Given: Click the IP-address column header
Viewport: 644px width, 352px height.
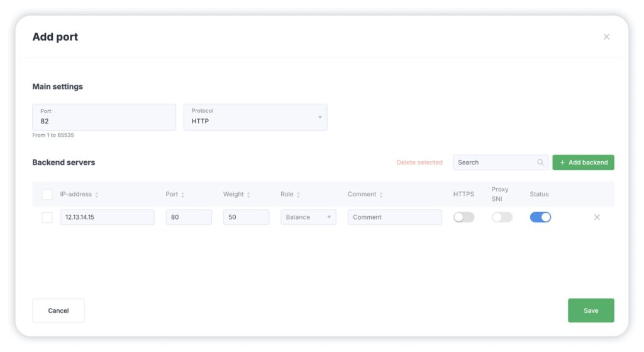Looking at the screenshot, I should 76,194.
